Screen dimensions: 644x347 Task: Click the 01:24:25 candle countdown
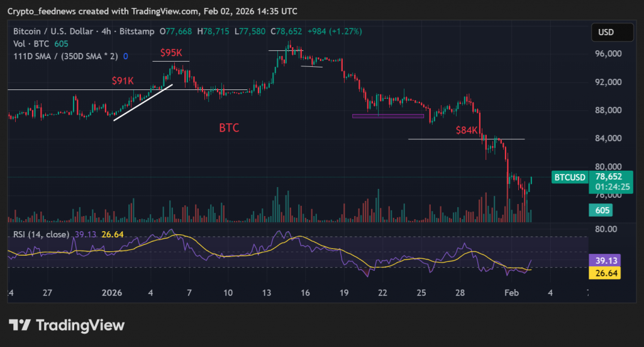(x=613, y=187)
